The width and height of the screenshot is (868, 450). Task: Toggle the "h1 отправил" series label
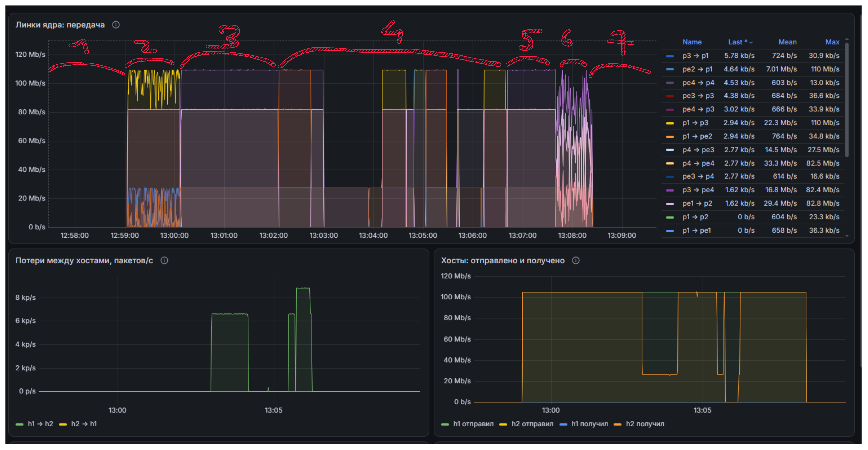(x=473, y=424)
